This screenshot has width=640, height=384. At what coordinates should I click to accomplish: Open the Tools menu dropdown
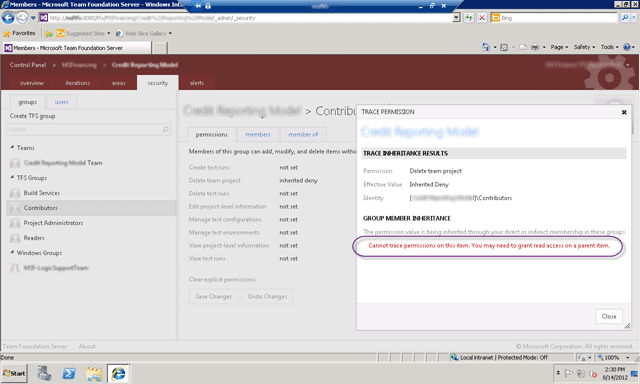pos(609,47)
